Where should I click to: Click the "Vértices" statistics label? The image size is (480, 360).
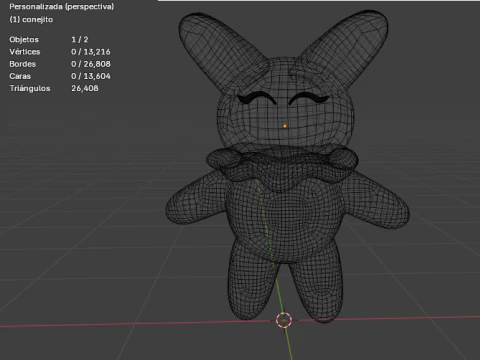click(x=25, y=52)
